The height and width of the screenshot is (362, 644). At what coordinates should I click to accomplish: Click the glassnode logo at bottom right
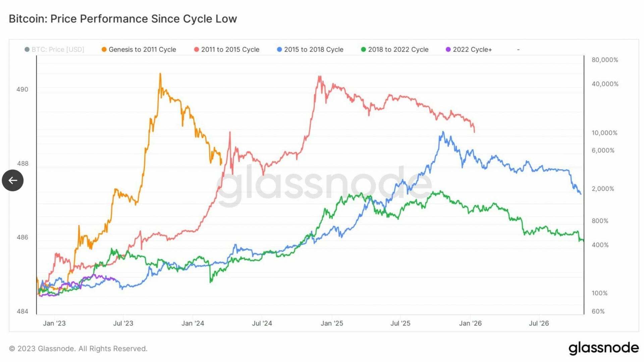603,348
